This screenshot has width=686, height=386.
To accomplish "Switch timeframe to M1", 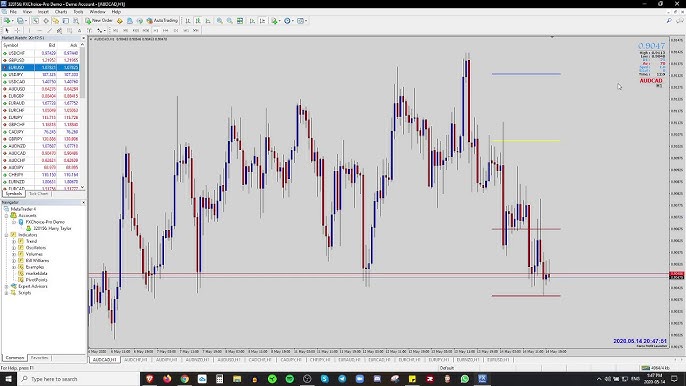I will coord(116,30).
